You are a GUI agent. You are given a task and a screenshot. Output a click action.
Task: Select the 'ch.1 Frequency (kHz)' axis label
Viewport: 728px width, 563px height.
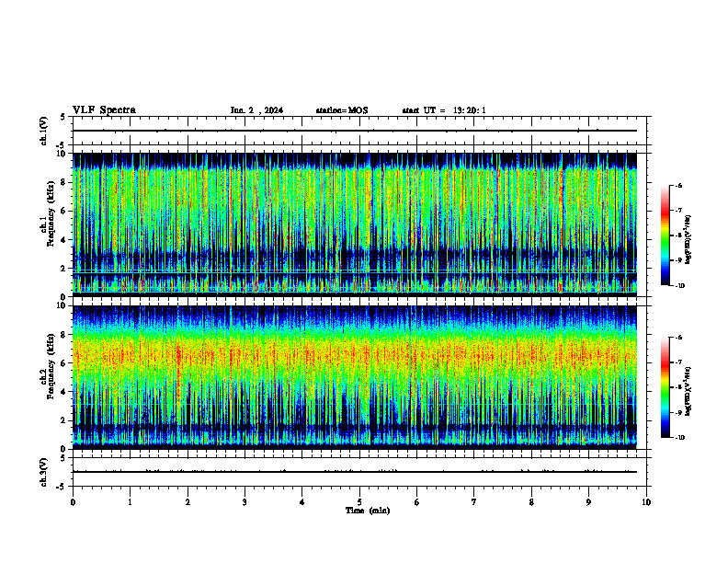pyautogui.click(x=47, y=213)
